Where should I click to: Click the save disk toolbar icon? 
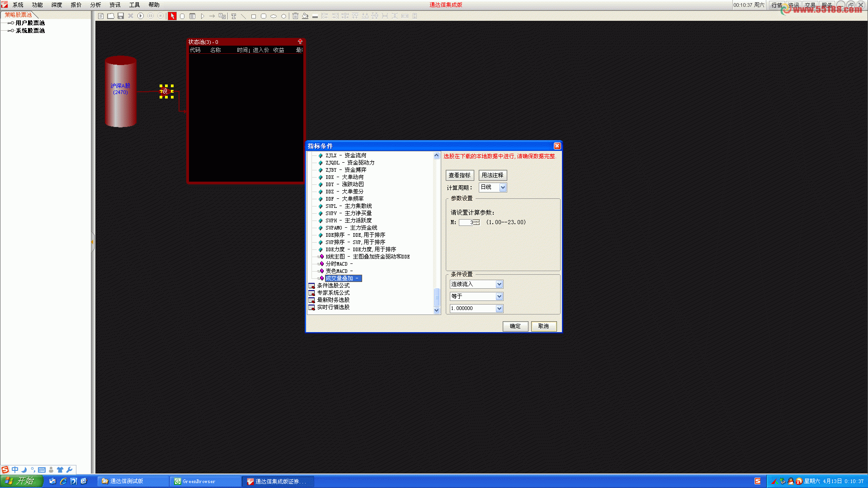[121, 16]
